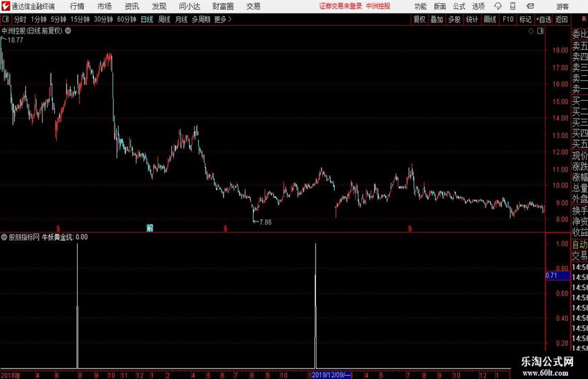Screen dimensions: 588x379
Task: Open the 资讯 menu
Action: coord(132,6)
